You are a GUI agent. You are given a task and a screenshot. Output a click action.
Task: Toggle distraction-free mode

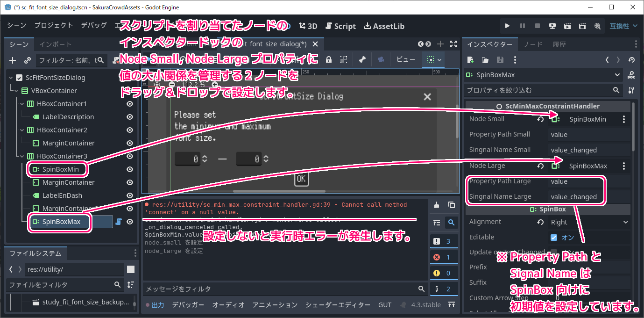click(453, 44)
